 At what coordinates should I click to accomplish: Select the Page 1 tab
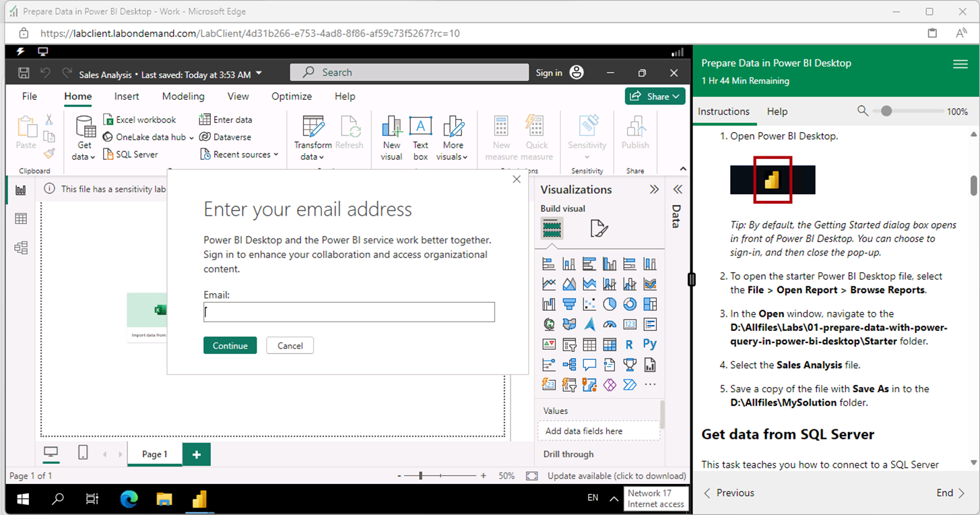click(155, 454)
